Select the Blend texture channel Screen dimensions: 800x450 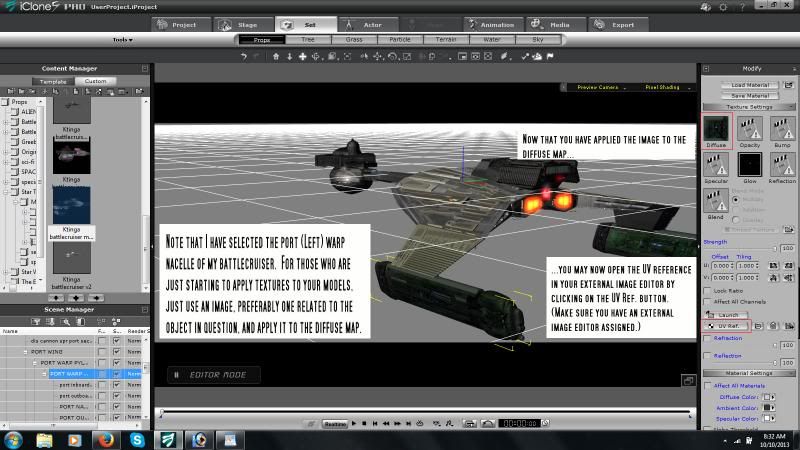point(716,200)
